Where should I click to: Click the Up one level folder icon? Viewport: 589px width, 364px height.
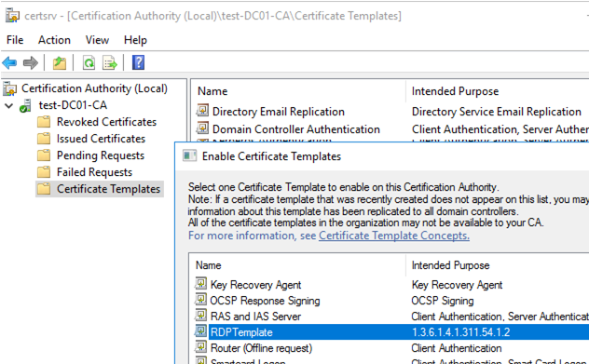pos(60,62)
